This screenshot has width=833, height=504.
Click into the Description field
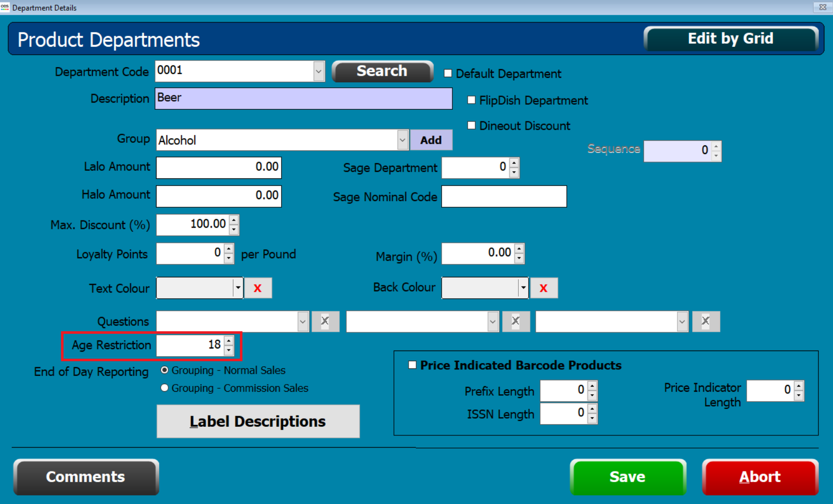coord(303,98)
